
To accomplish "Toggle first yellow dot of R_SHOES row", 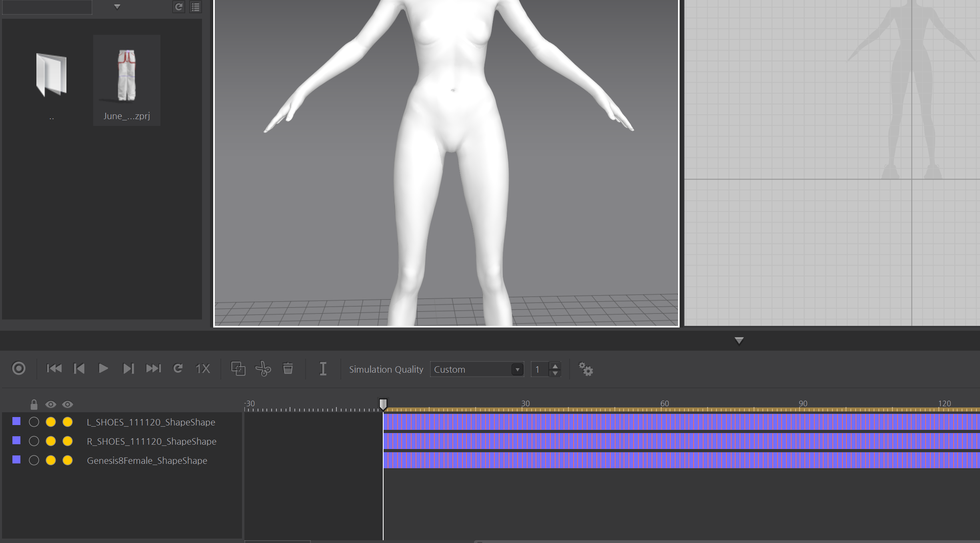I will click(51, 441).
